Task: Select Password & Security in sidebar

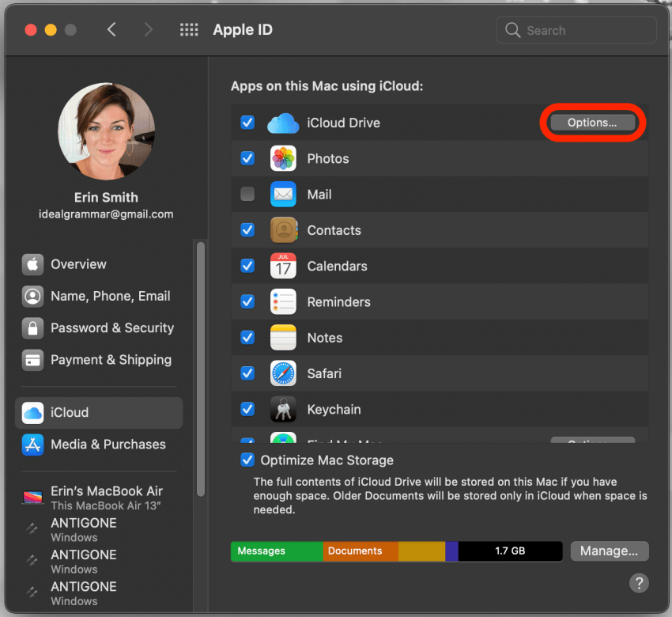Action: click(111, 327)
